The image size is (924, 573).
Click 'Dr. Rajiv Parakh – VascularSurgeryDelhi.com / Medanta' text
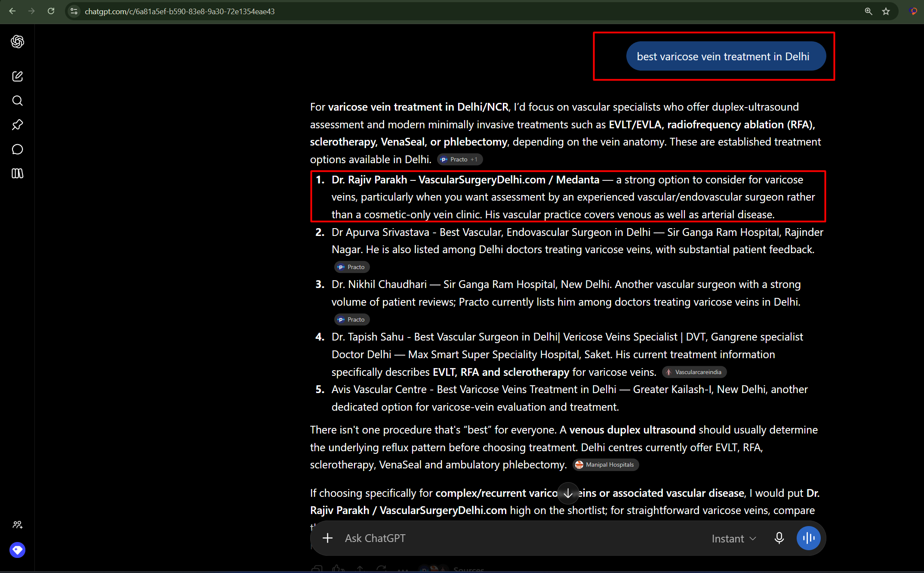pyautogui.click(x=465, y=180)
